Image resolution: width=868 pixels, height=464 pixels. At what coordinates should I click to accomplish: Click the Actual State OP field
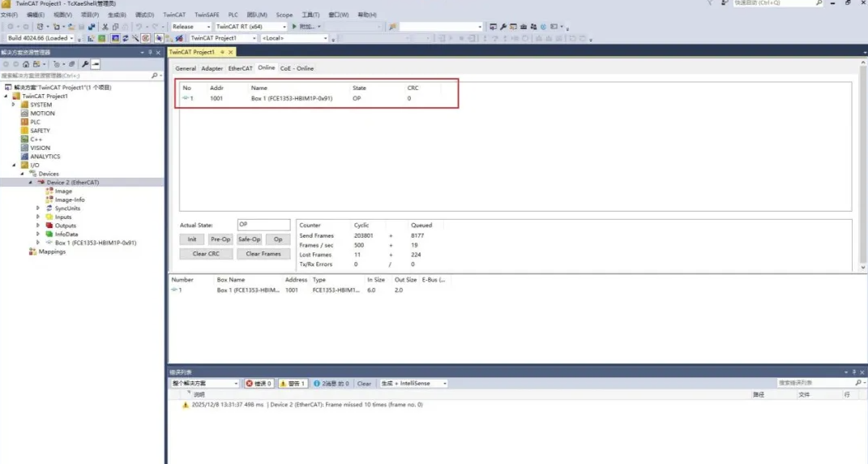point(263,225)
